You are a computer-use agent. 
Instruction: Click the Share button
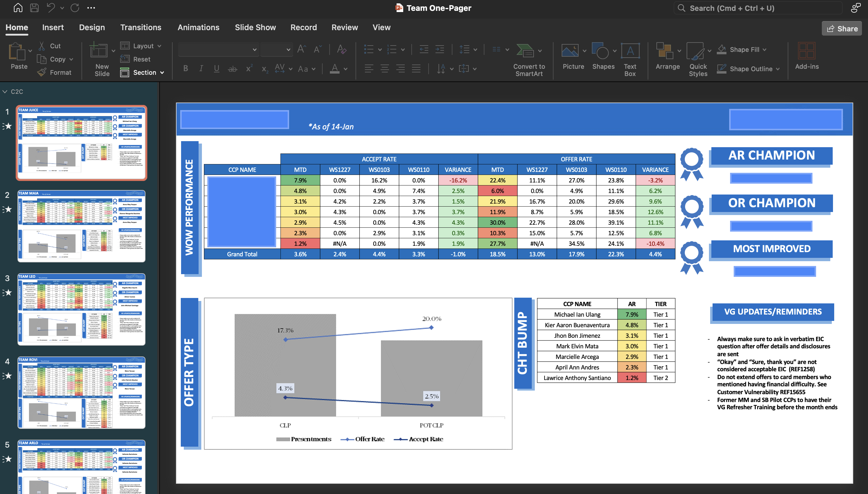coord(841,29)
